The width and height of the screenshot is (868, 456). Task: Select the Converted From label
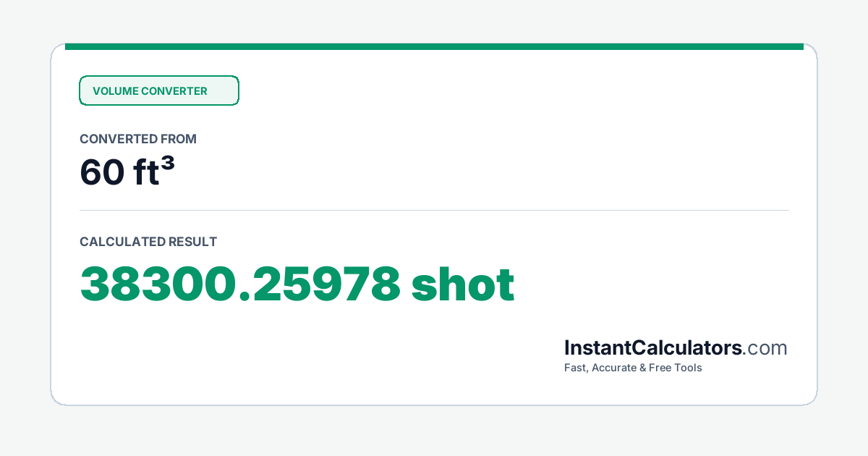coord(138,139)
